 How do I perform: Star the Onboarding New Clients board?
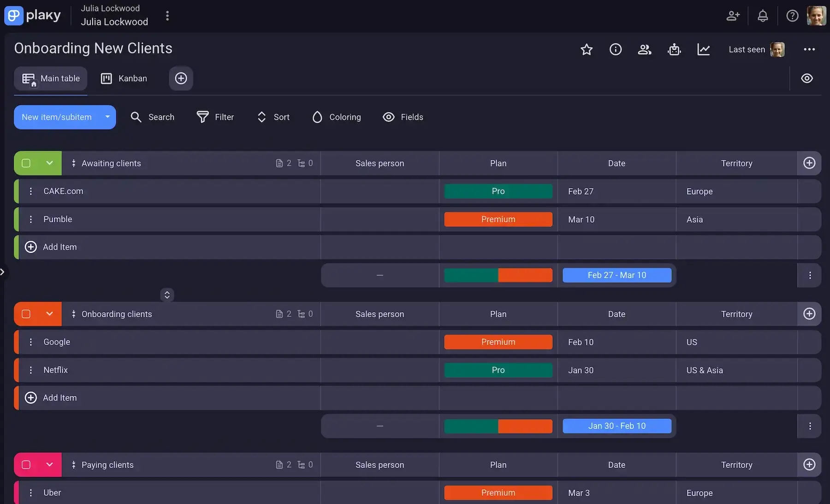586,49
